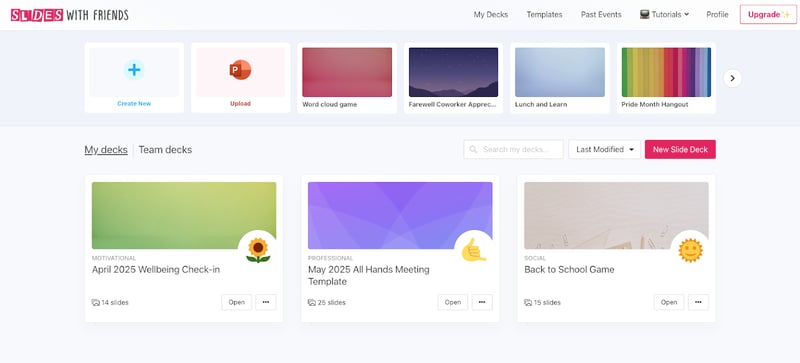This screenshot has height=363, width=800.
Task: Switch to My decks tab
Action: coord(106,150)
